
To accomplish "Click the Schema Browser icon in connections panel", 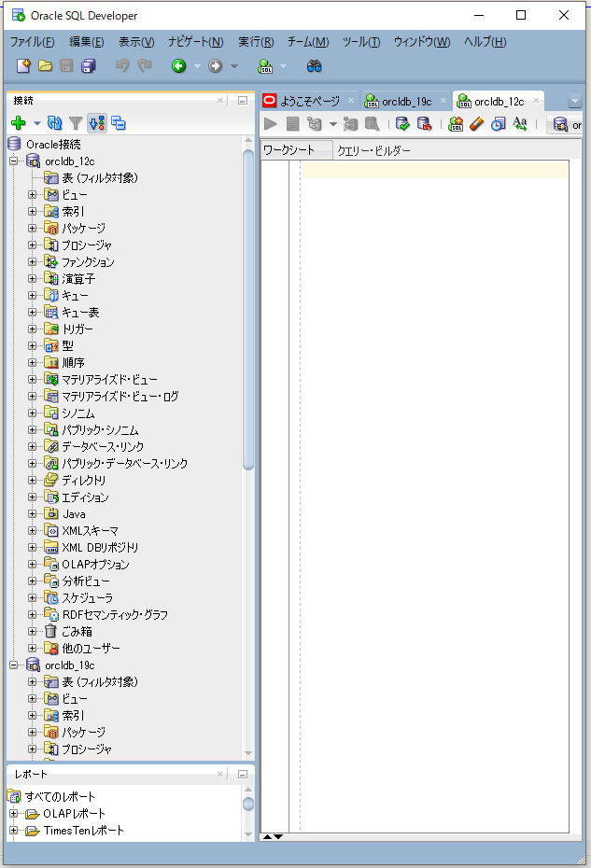I will (119, 123).
